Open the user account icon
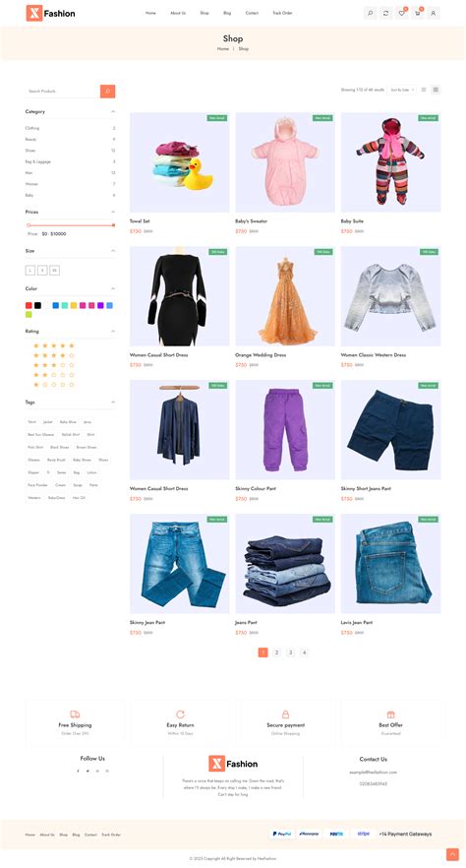Image resolution: width=466 pixels, height=868 pixels. [x=434, y=13]
